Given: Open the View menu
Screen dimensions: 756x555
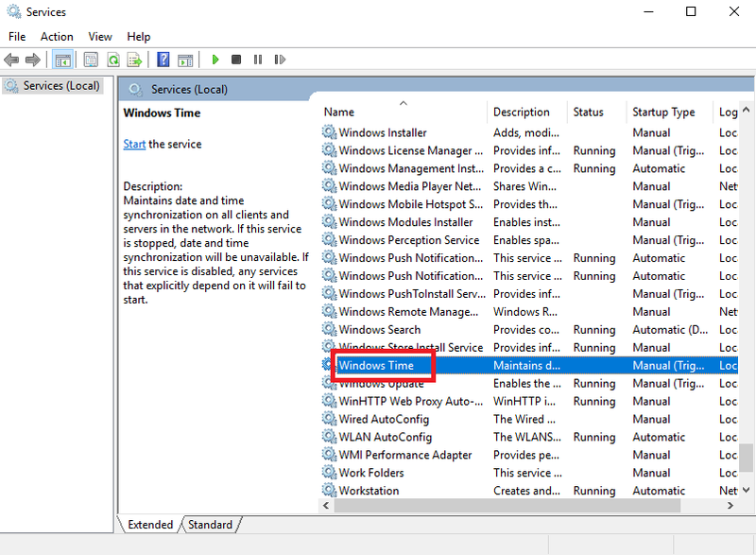Looking at the screenshot, I should [x=100, y=37].
